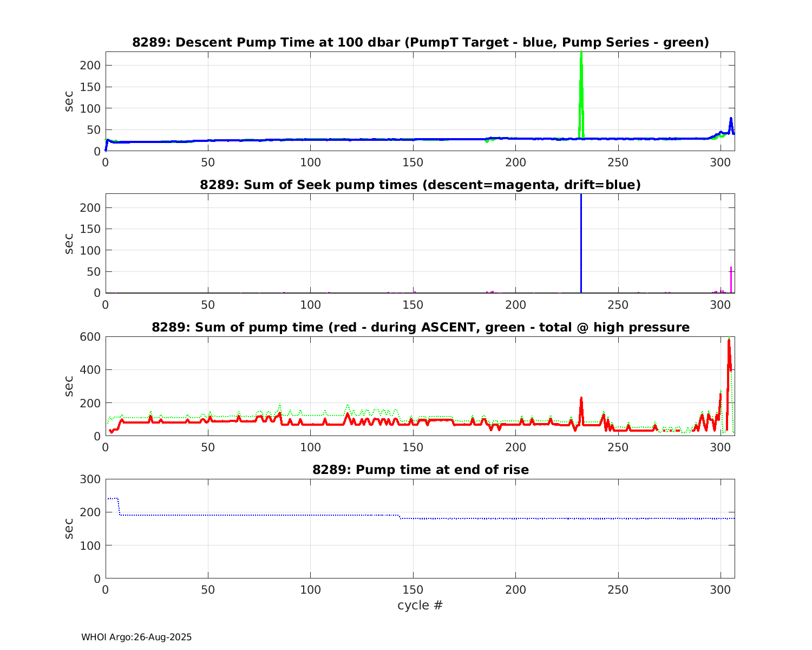Click the blue vertical drift spike in Seek plot
Screen dimensions: 812x650
581,244
